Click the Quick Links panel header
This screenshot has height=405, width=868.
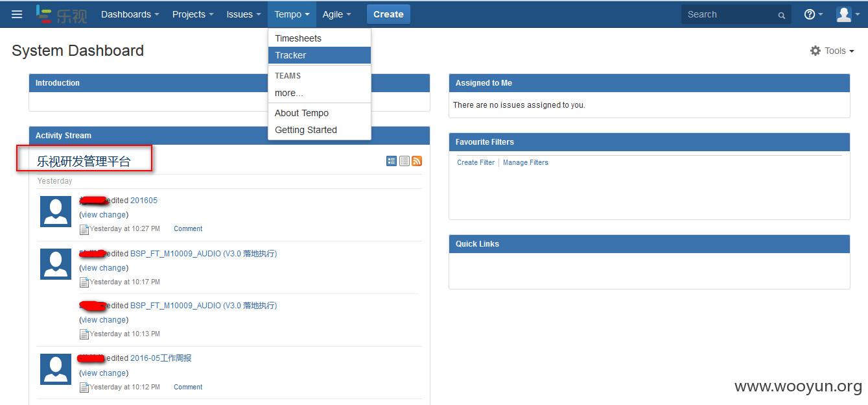pos(649,244)
